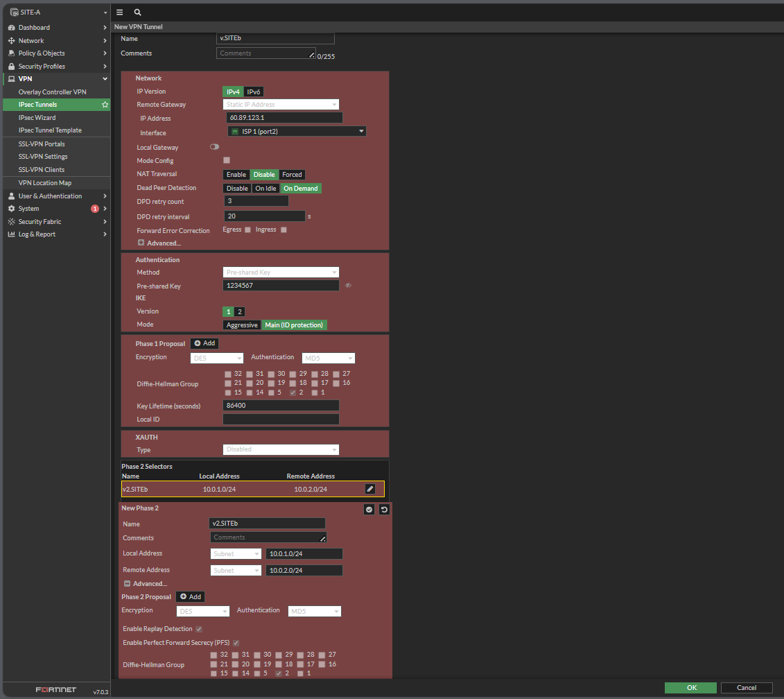Revert New Phase 2 with undo icon

[384, 510]
